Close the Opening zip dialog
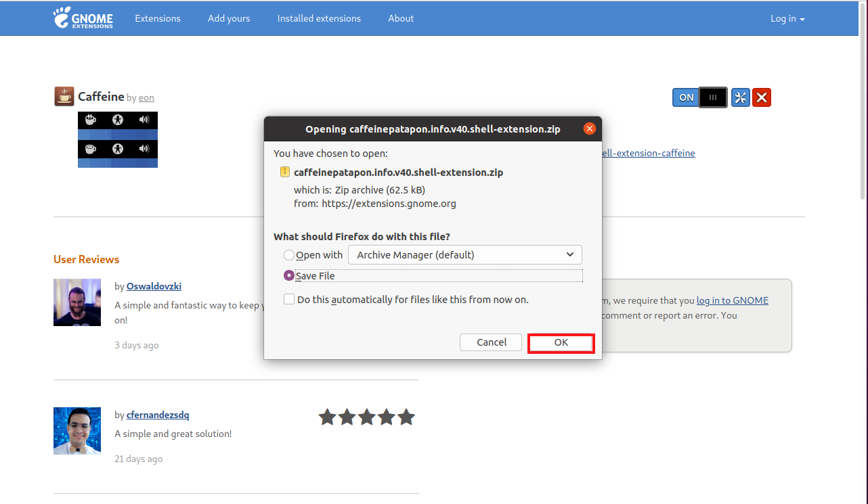 590,129
